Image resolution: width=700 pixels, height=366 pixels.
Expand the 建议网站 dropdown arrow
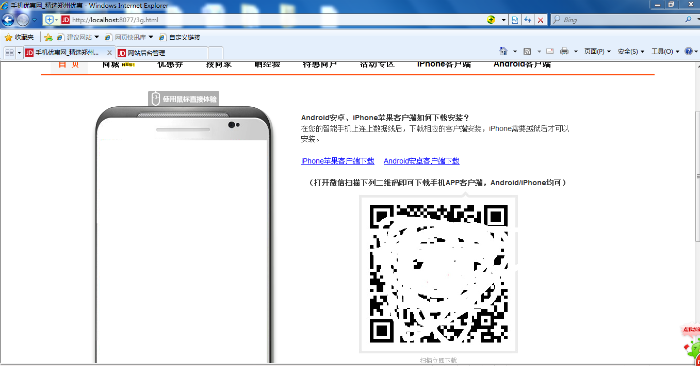pos(96,37)
